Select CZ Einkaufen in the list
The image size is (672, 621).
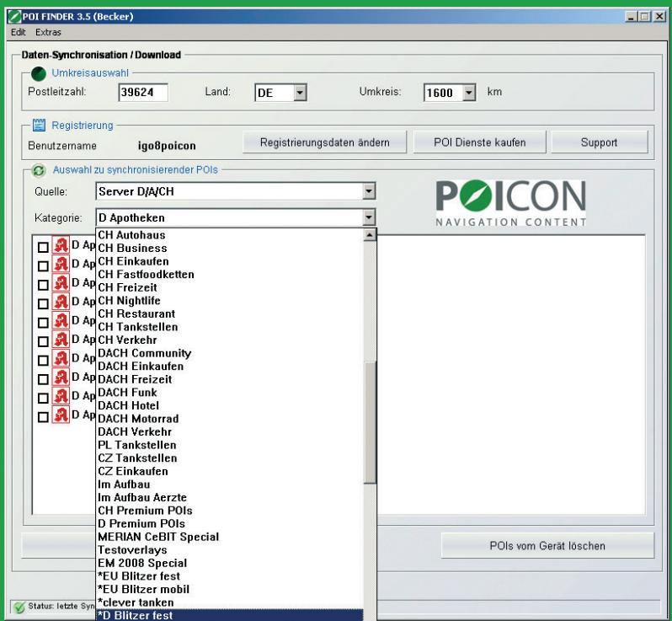230,471
